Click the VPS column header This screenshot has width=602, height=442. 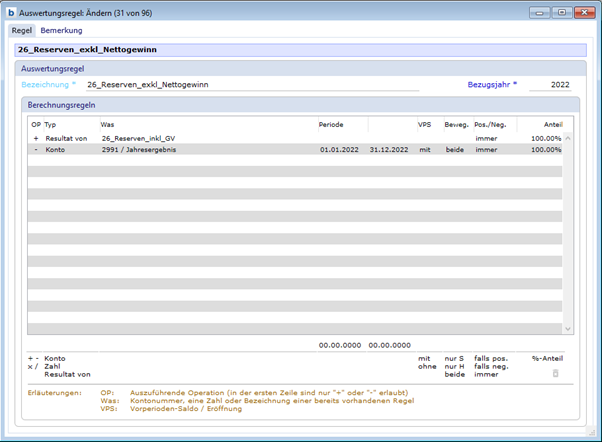pyautogui.click(x=425, y=124)
